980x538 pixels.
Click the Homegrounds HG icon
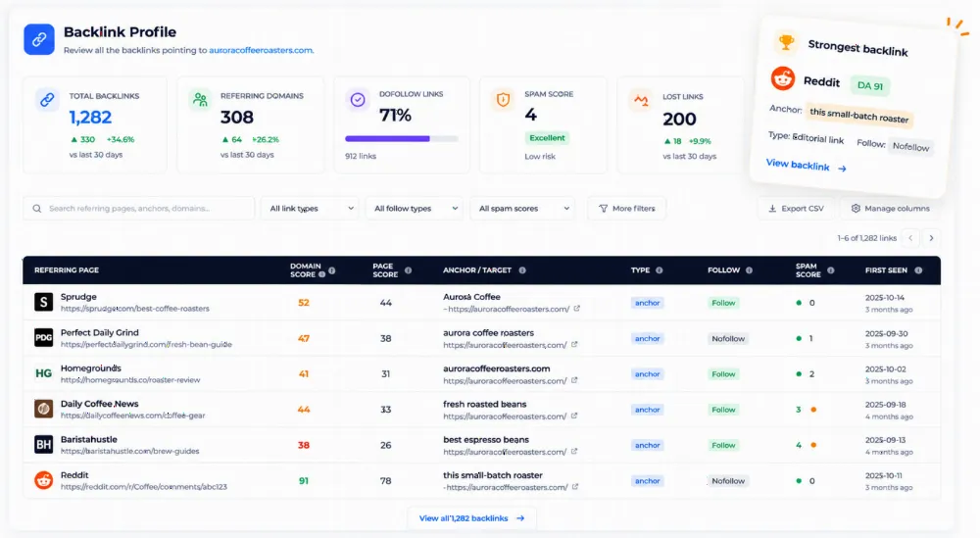43,373
